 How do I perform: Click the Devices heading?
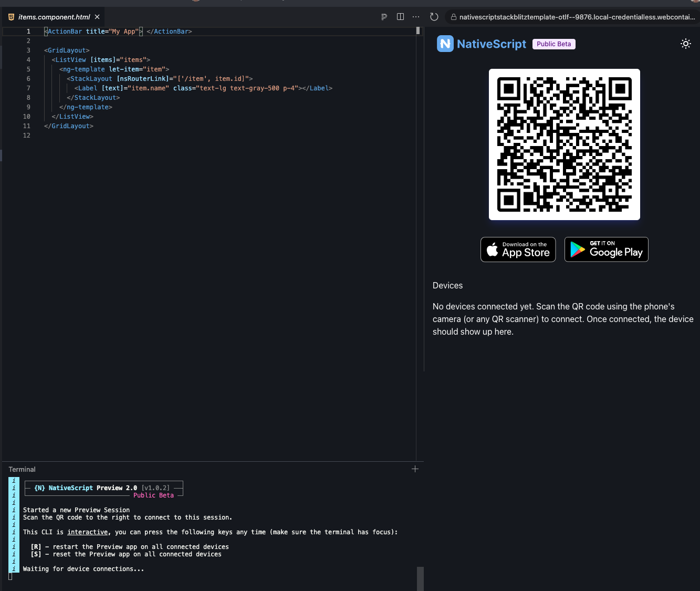[447, 286]
